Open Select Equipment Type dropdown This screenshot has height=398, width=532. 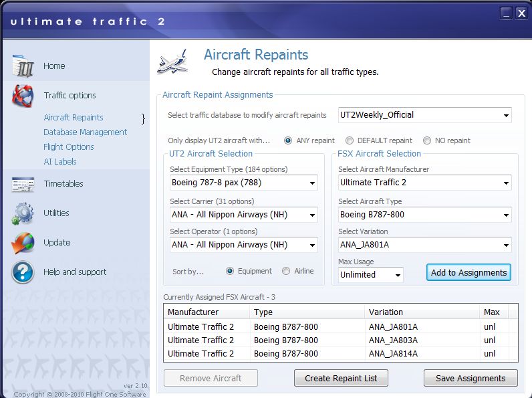(x=243, y=183)
